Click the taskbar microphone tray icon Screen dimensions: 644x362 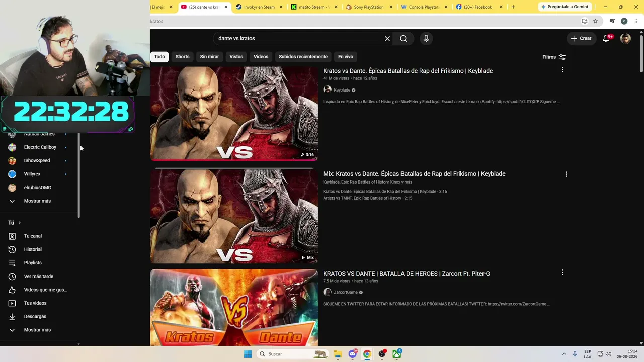575,354
